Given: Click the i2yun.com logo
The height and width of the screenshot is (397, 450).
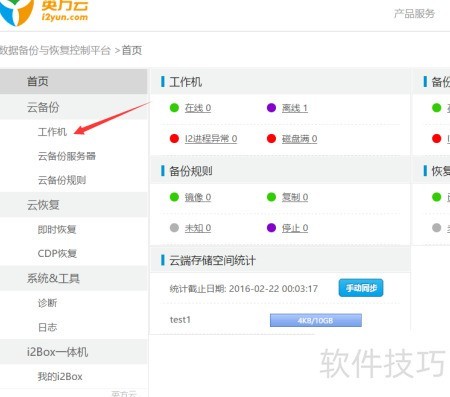Looking at the screenshot, I should [x=43, y=12].
